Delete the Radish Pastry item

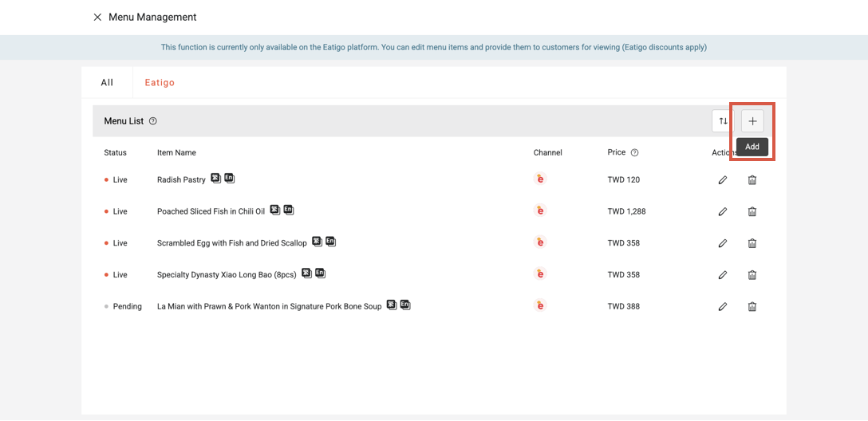(752, 180)
